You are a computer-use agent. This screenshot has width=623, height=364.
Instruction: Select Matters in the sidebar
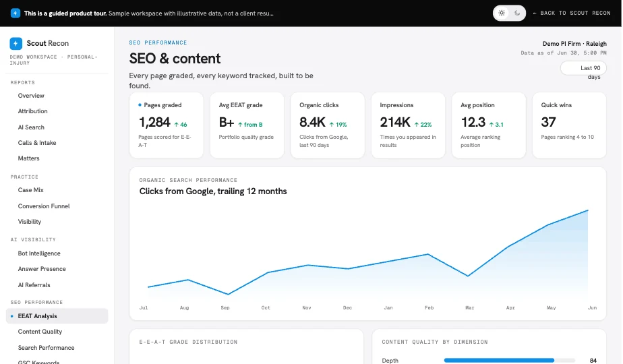pos(28,158)
